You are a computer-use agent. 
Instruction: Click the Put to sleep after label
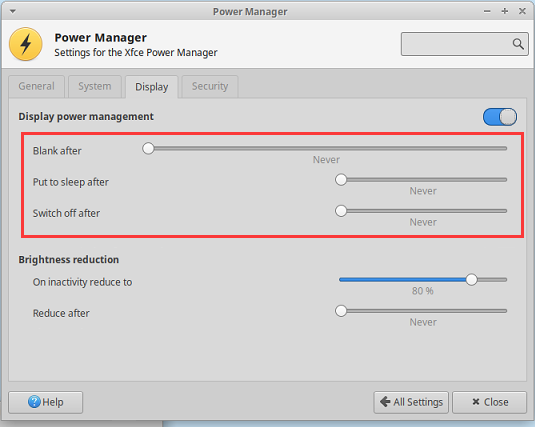pyautogui.click(x=71, y=182)
